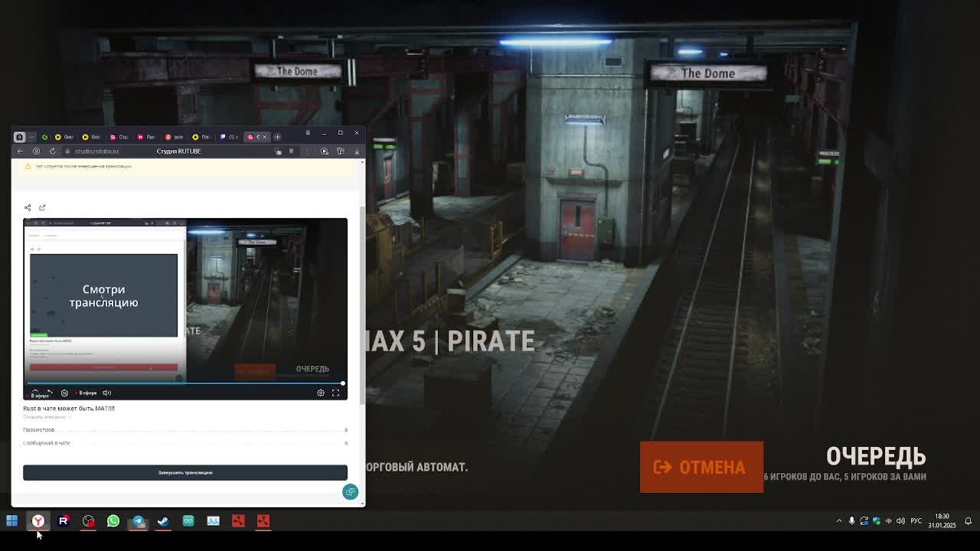Click the stream preview video thumbnail
The height and width of the screenshot is (551, 980).
185,308
